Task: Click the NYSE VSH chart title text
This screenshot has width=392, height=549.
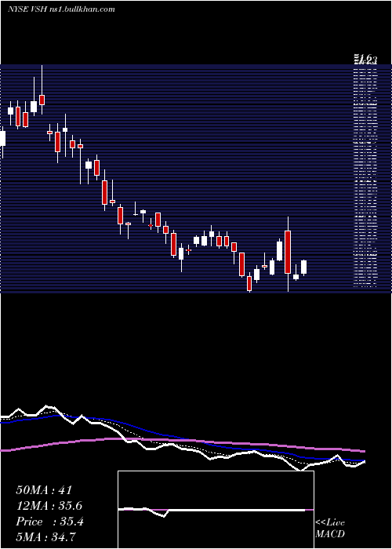Action: (61, 9)
